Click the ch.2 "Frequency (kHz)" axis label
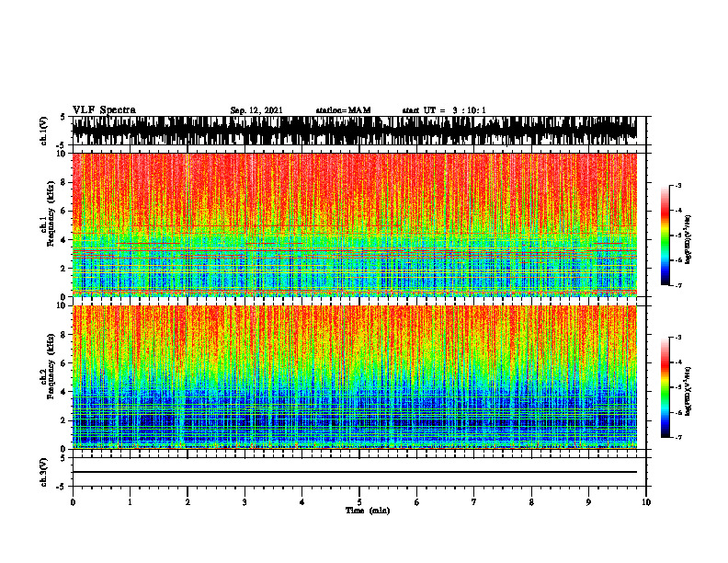Viewport: 728px width, 563px height. pos(51,366)
